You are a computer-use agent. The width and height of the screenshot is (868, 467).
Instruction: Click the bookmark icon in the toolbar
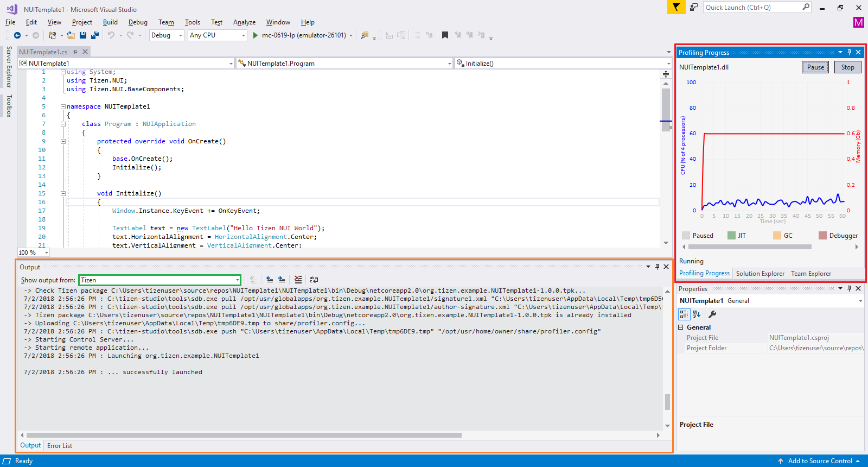pyautogui.click(x=445, y=35)
